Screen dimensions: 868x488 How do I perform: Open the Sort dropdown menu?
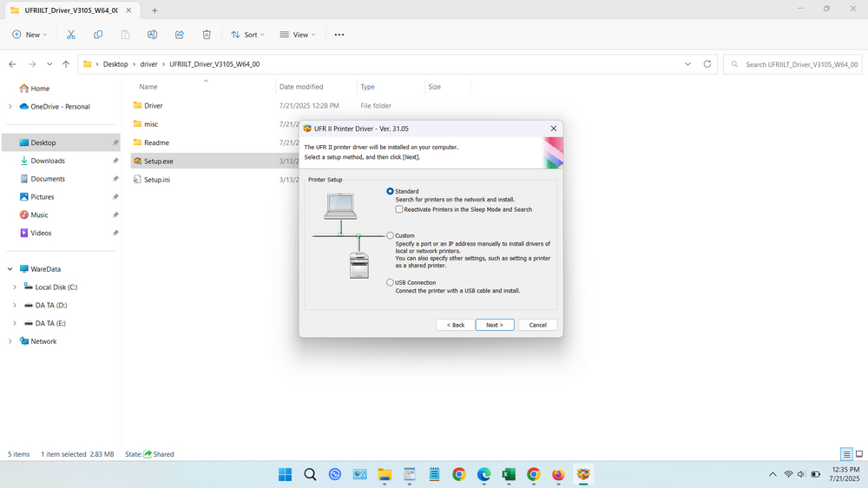[247, 35]
